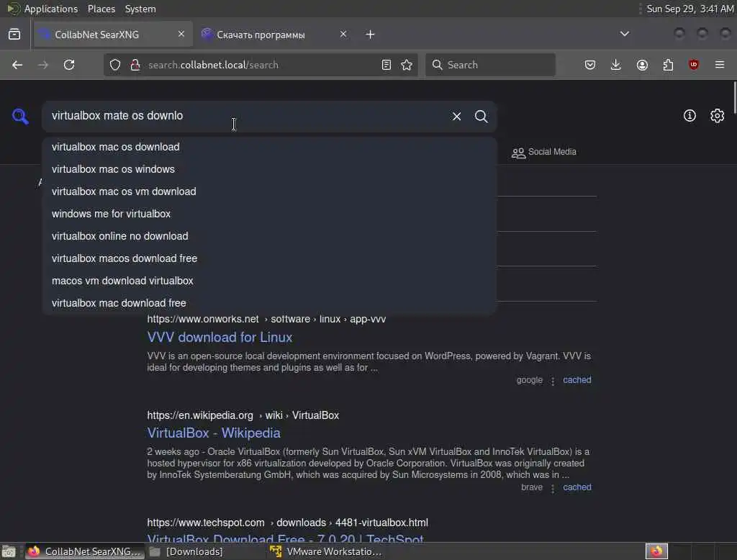Open the Pocket save icon

(x=590, y=65)
